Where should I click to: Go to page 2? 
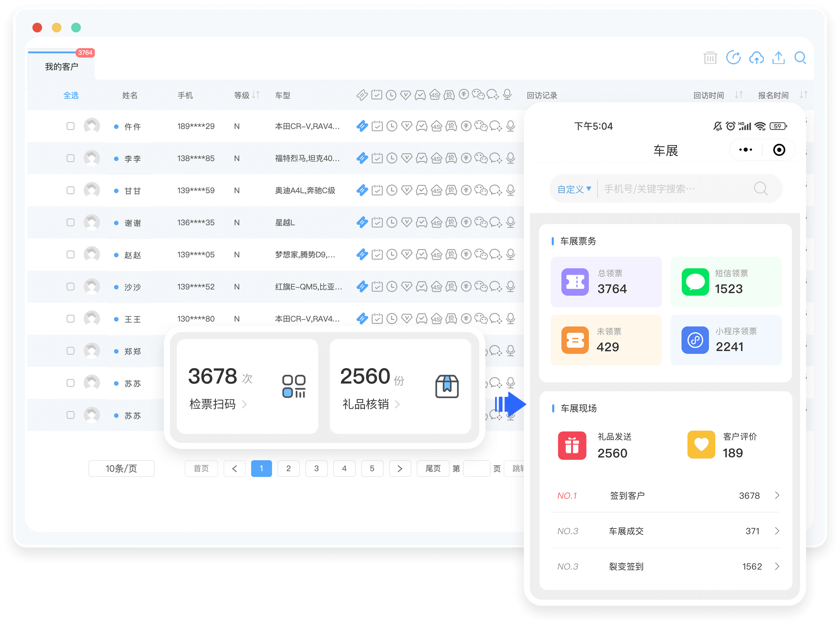click(289, 468)
